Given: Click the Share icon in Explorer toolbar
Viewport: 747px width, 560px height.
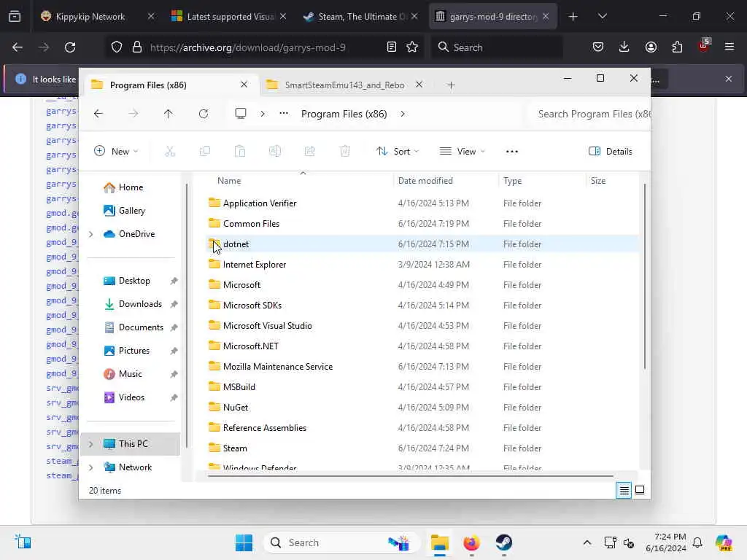Looking at the screenshot, I should click(309, 152).
